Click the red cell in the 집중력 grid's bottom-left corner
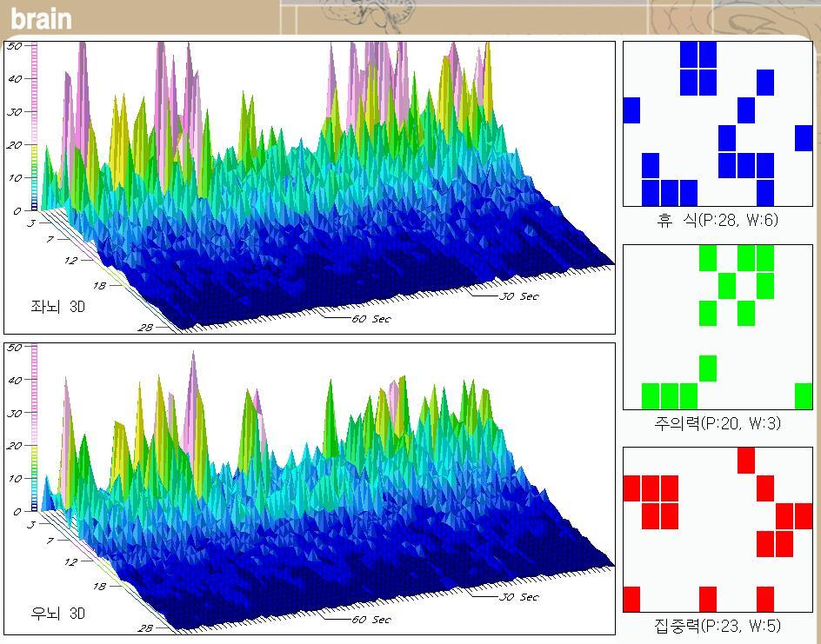Image resolution: width=821 pixels, height=644 pixels. 632,599
